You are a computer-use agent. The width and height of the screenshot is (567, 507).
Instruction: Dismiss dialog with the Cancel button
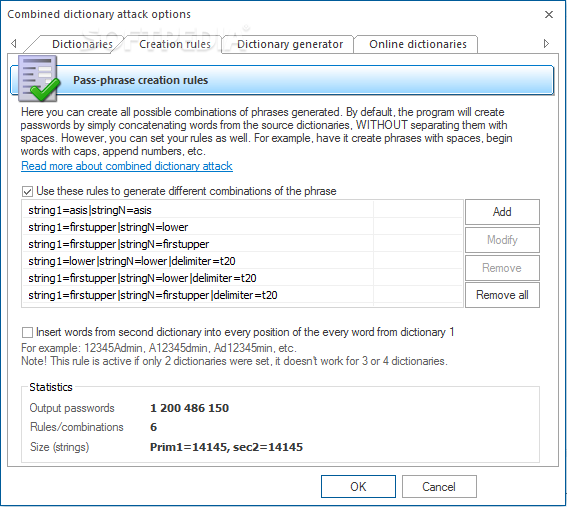pyautogui.click(x=439, y=487)
